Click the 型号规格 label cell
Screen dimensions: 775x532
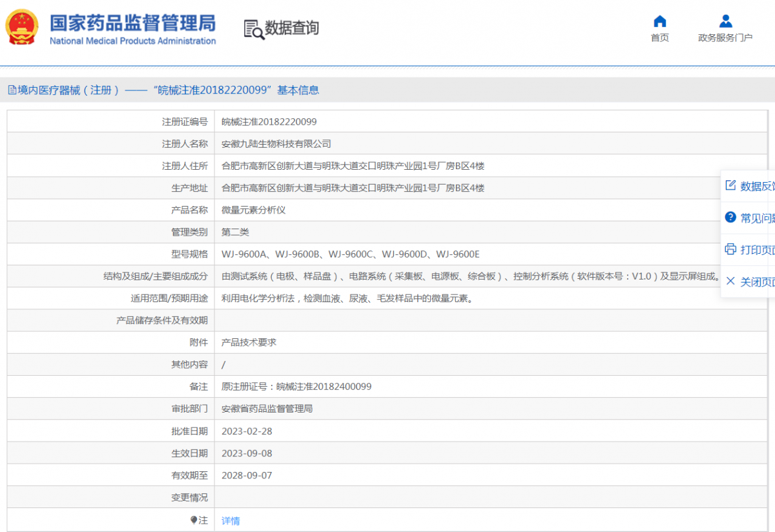point(111,254)
